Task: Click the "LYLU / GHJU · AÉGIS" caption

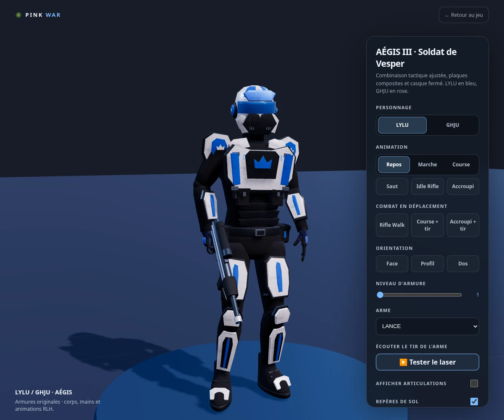Action: click(x=44, y=392)
